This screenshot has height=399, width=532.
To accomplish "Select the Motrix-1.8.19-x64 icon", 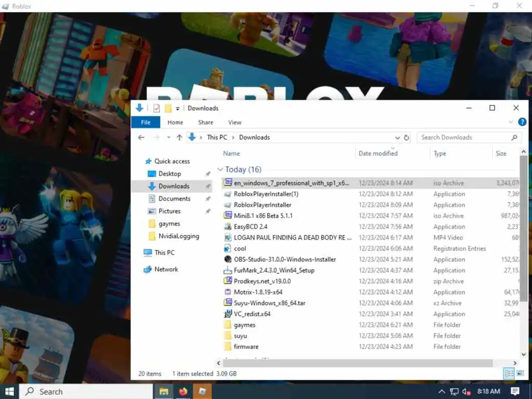I will pos(228,292).
